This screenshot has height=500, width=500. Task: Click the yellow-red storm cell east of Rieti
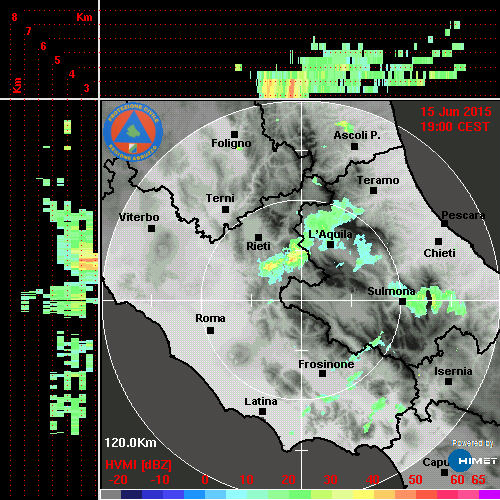[x=283, y=260]
